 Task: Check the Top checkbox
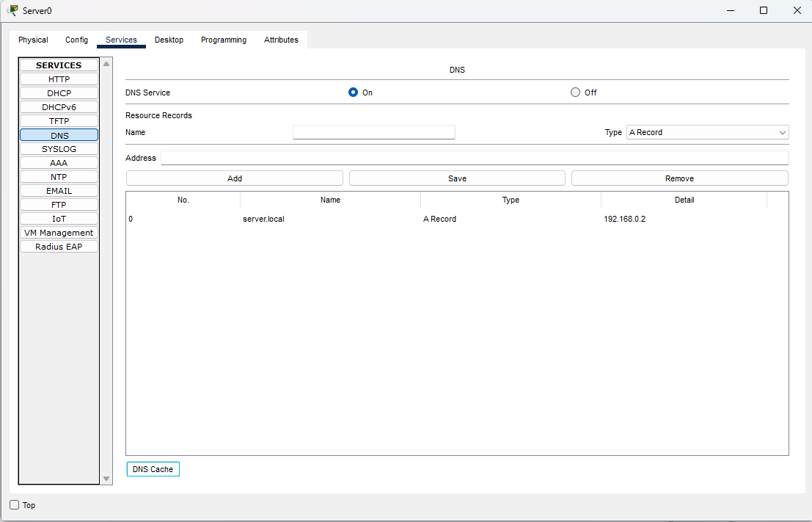(13, 505)
